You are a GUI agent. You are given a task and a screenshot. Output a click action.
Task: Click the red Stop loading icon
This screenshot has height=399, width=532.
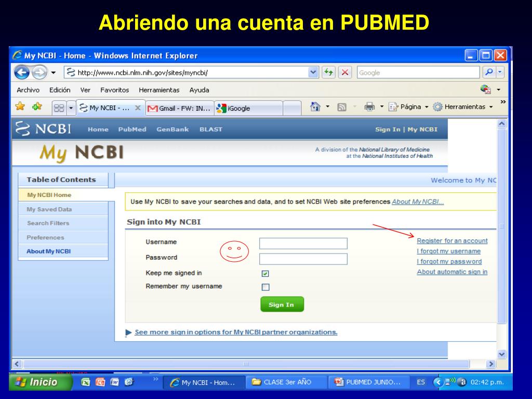345,72
